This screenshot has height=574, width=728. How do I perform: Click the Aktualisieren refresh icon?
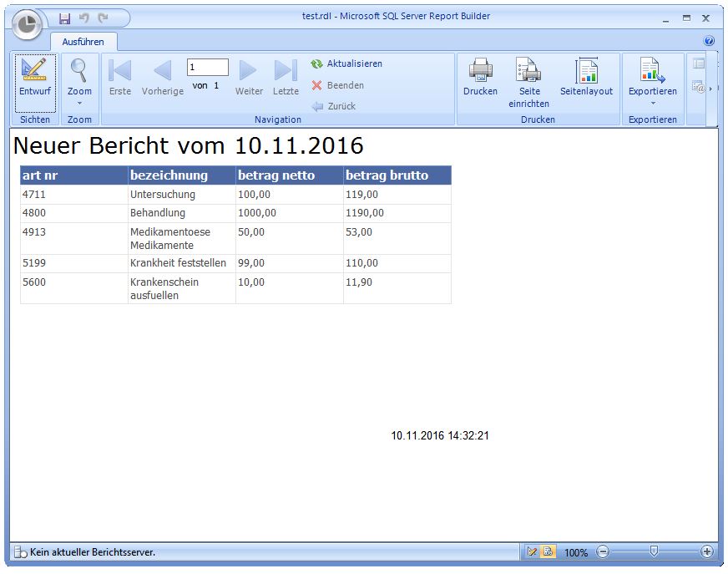tap(316, 63)
